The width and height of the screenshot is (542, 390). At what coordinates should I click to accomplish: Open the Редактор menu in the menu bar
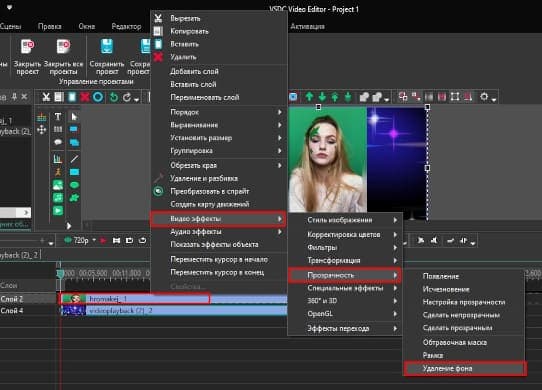pyautogui.click(x=126, y=26)
